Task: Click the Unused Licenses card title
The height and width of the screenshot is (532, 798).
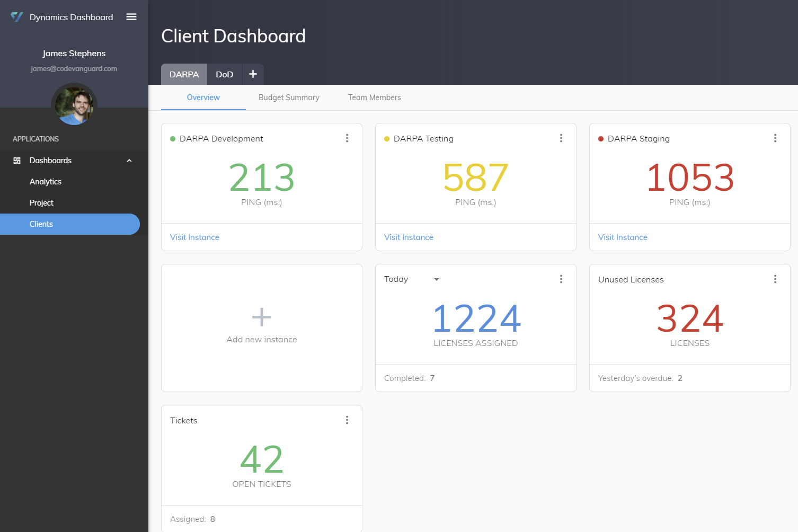Action: click(x=631, y=280)
